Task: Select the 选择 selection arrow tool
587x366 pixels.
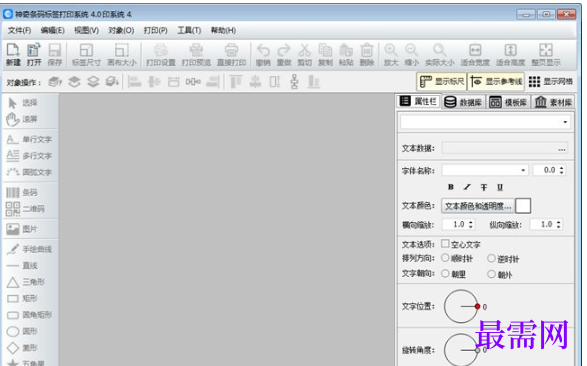Action: (x=22, y=103)
